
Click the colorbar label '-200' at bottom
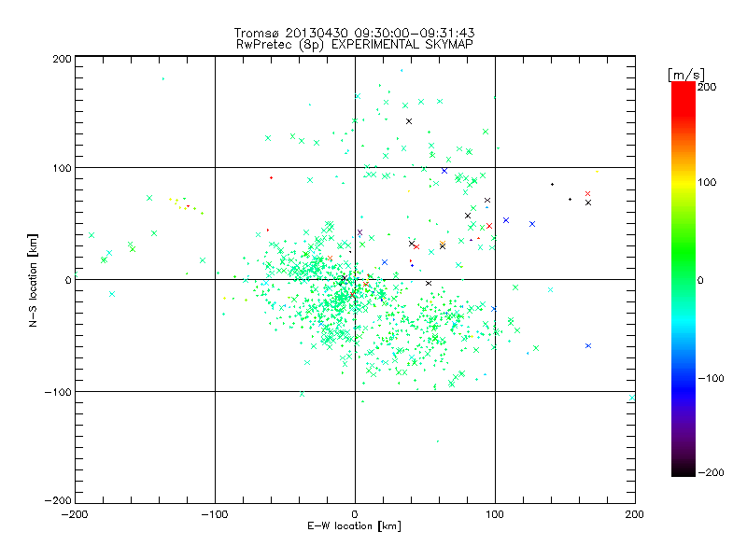[x=711, y=472]
